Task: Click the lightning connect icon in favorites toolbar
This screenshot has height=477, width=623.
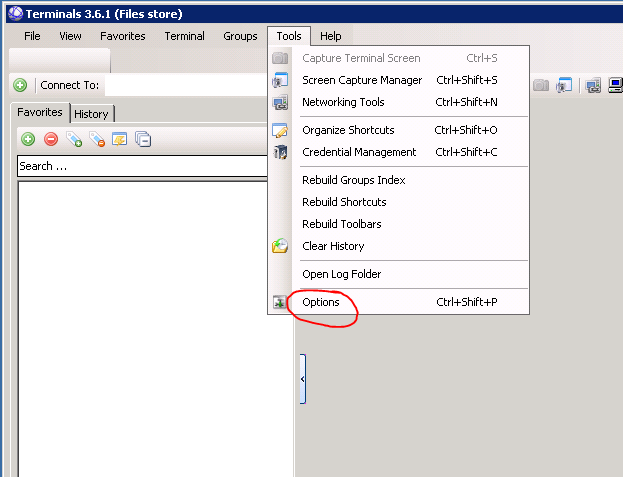Action: click(x=120, y=139)
